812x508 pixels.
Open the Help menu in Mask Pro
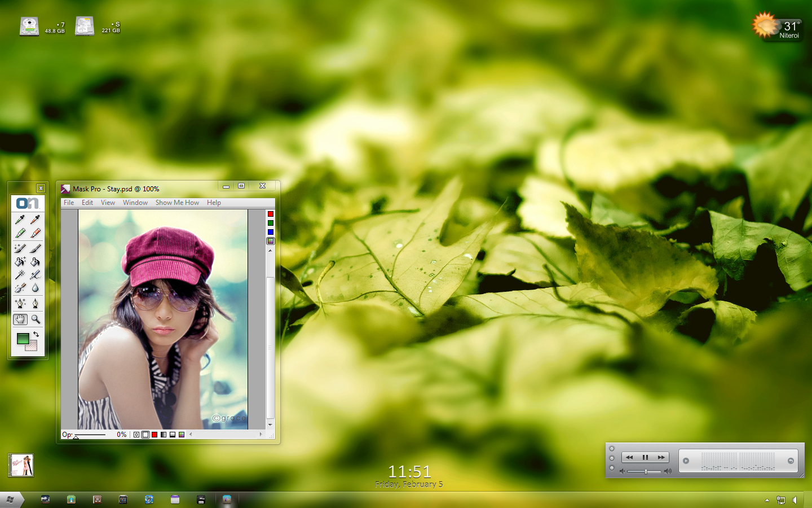point(214,203)
